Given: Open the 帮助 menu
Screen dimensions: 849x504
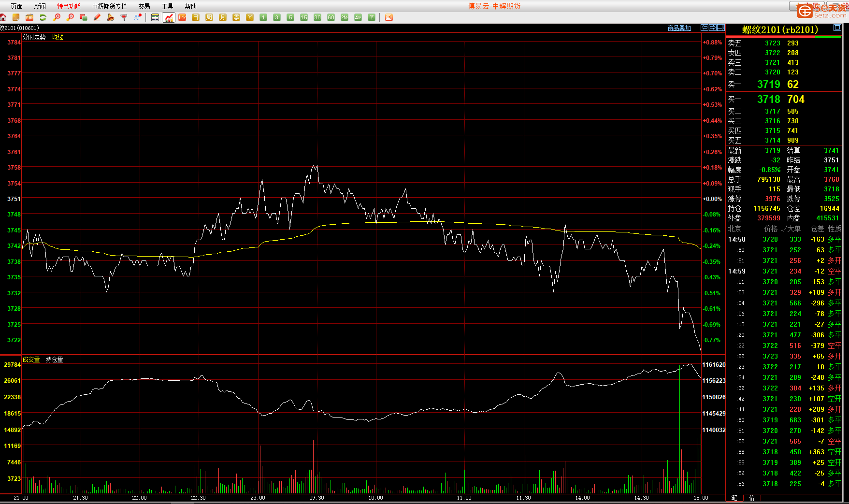Looking at the screenshot, I should [191, 6].
